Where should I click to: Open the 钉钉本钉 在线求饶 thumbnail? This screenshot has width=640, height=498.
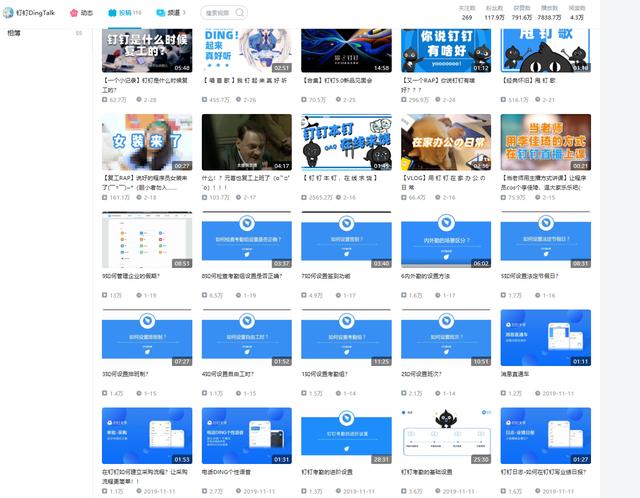(346, 142)
